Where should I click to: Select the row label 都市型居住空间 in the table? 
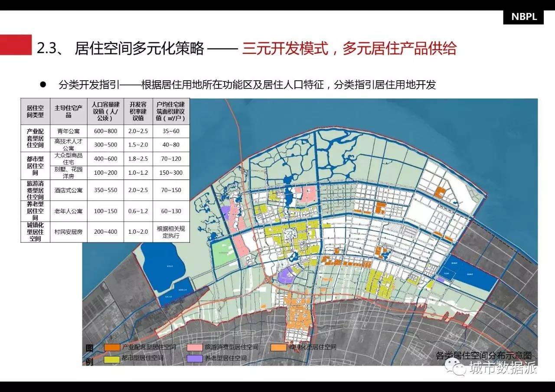(35, 166)
